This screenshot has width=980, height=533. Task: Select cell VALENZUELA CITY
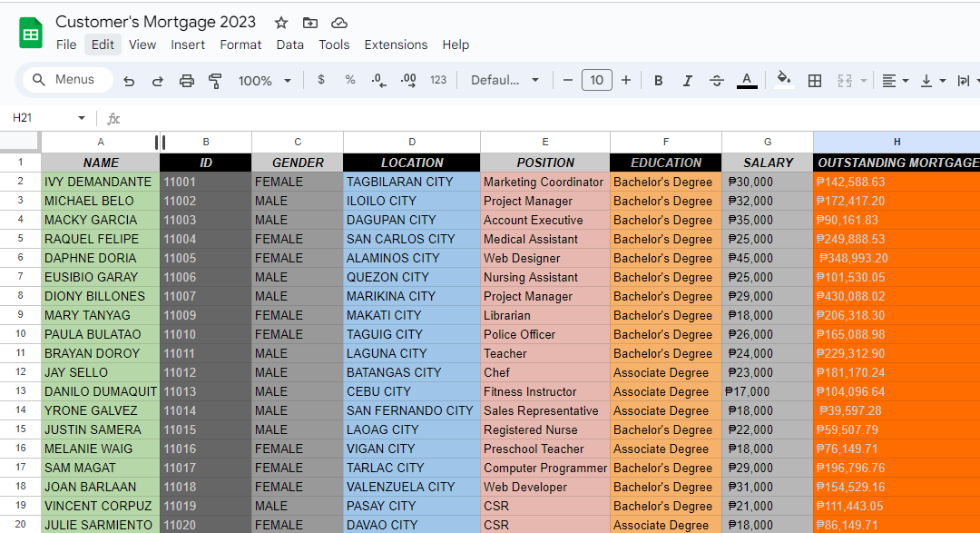[412, 488]
